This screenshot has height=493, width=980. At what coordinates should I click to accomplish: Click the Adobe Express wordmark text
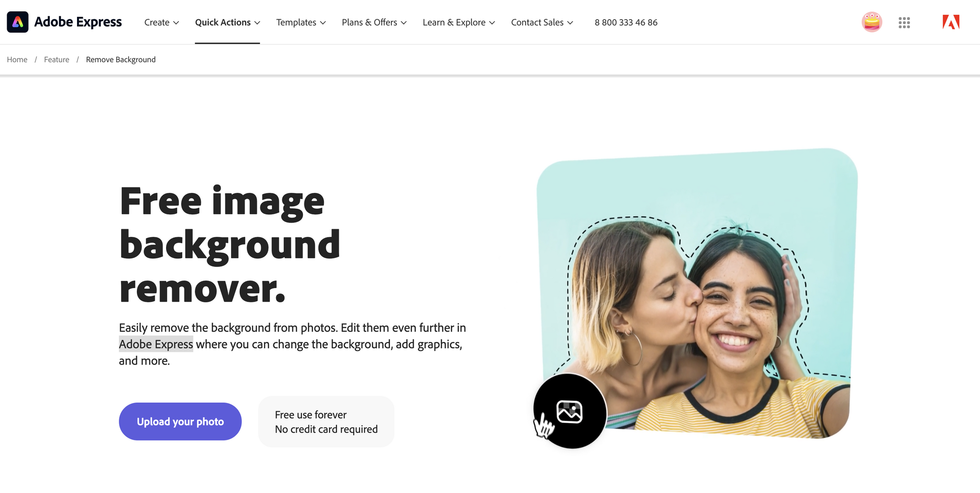[x=78, y=22]
